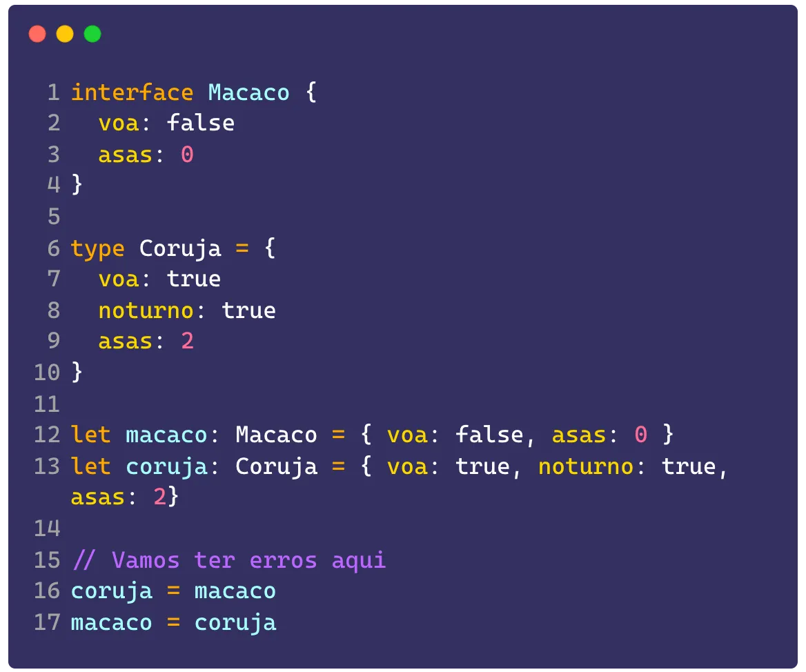Click the coruja variable declaration on line 13
Viewport: 806px width, 672px height.
(x=166, y=467)
